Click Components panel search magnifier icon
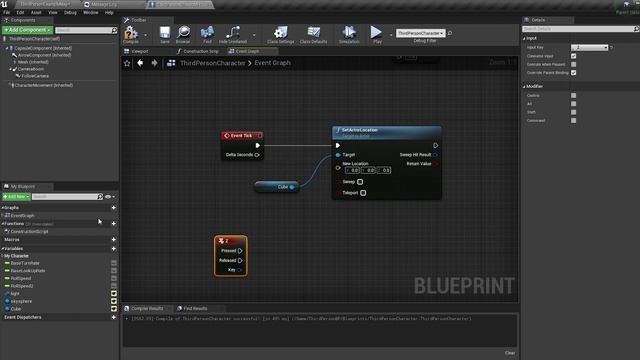This screenshot has height=360, width=640. point(114,30)
